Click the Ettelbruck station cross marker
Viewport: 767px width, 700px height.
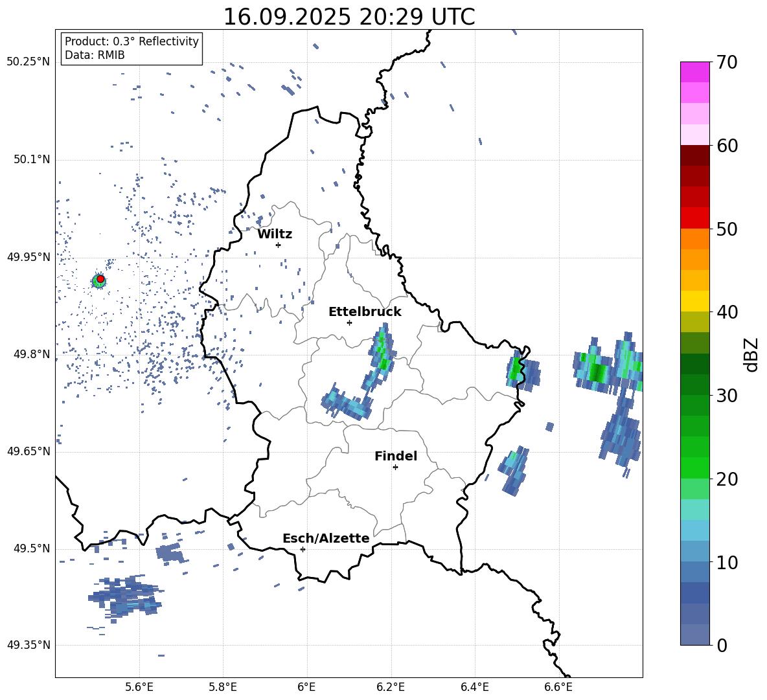click(x=349, y=322)
